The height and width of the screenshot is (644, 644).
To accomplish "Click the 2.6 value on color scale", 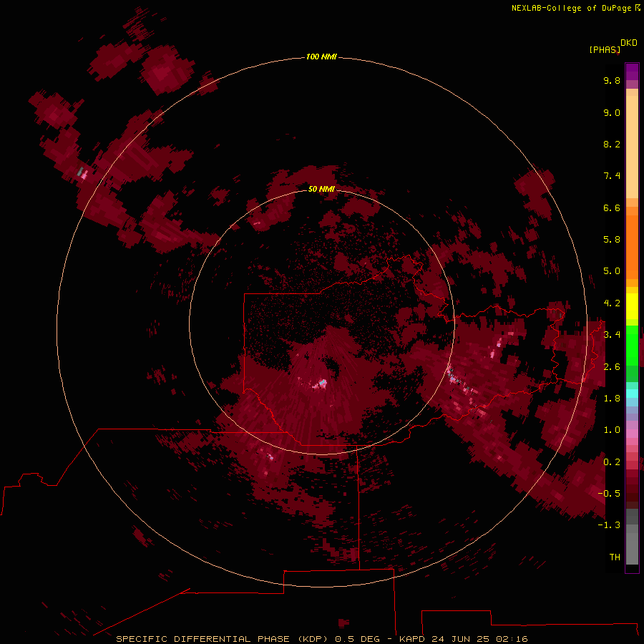I will coord(612,367).
